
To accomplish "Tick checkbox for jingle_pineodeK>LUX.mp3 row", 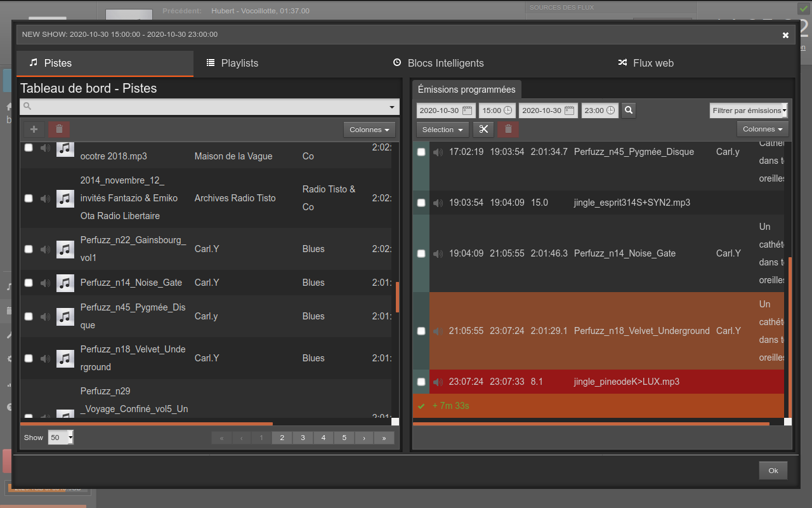I will click(421, 382).
